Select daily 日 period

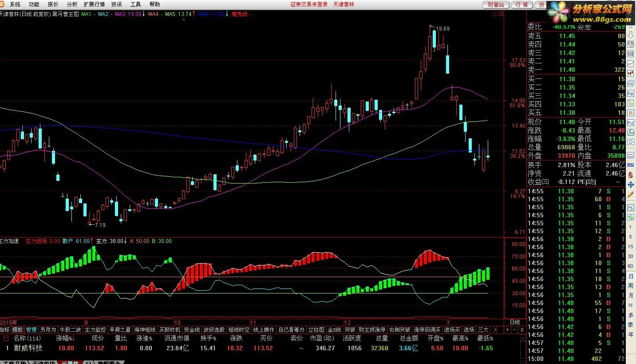630,276
